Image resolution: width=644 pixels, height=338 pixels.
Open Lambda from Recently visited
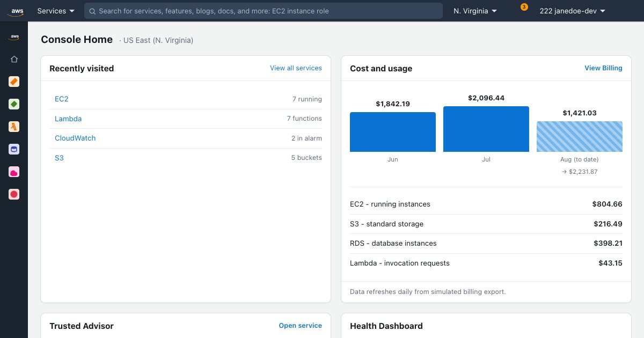[68, 119]
